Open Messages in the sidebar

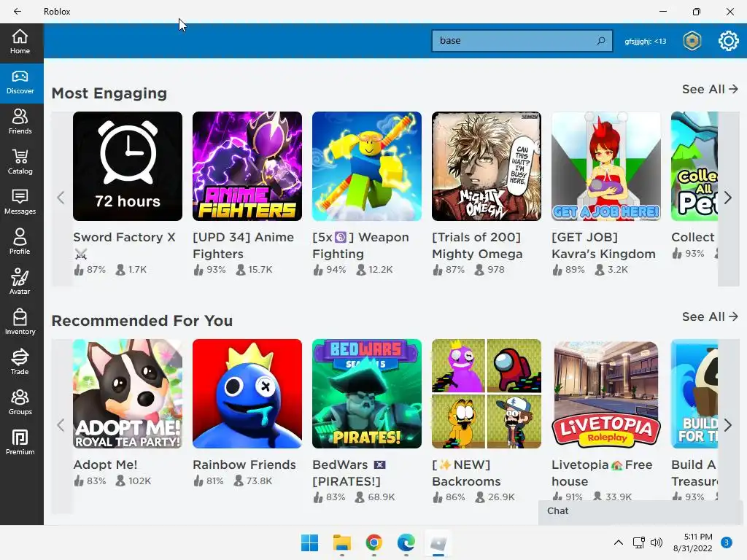click(x=20, y=203)
